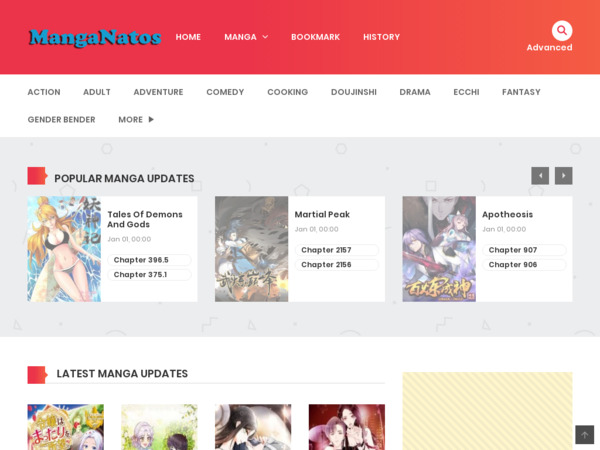Select the ADULT genre
The width and height of the screenshot is (600, 450).
click(97, 92)
